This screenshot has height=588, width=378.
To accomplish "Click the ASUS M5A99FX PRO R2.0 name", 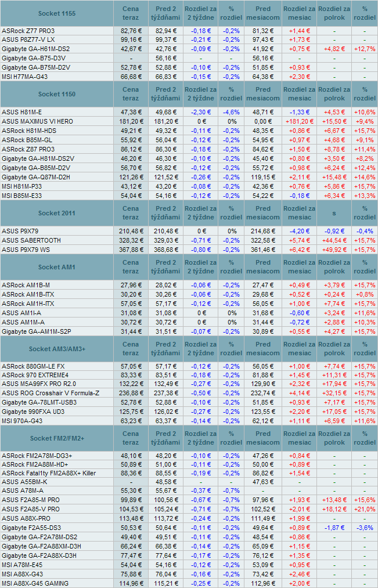I will point(39,384).
